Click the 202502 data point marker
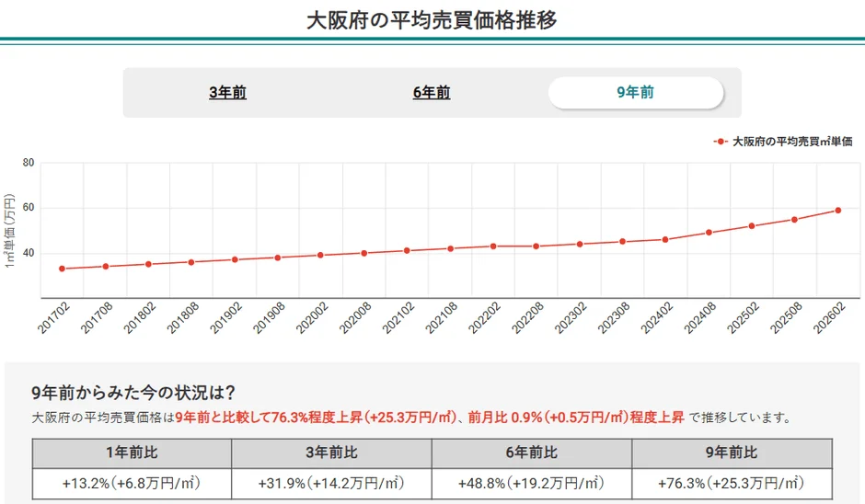Screen dimensions: 865x504 752,226
